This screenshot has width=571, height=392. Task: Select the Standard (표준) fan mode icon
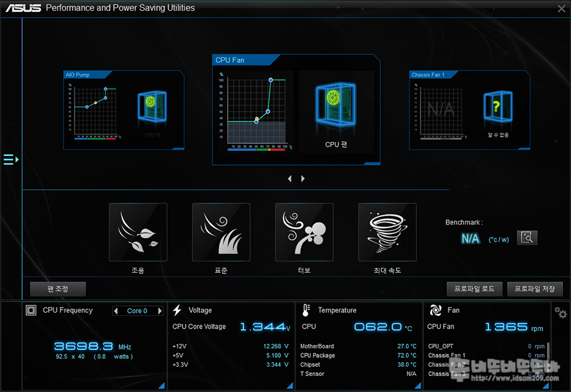point(221,232)
